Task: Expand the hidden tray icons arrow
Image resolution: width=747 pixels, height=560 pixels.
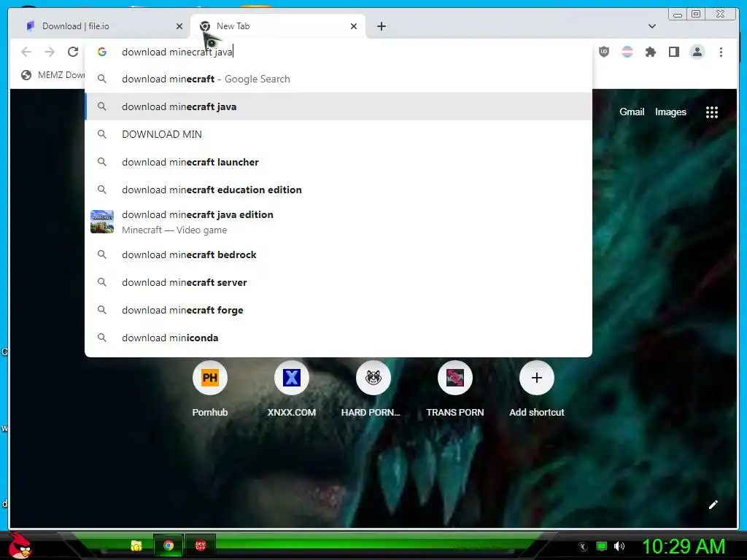Action: tap(583, 547)
